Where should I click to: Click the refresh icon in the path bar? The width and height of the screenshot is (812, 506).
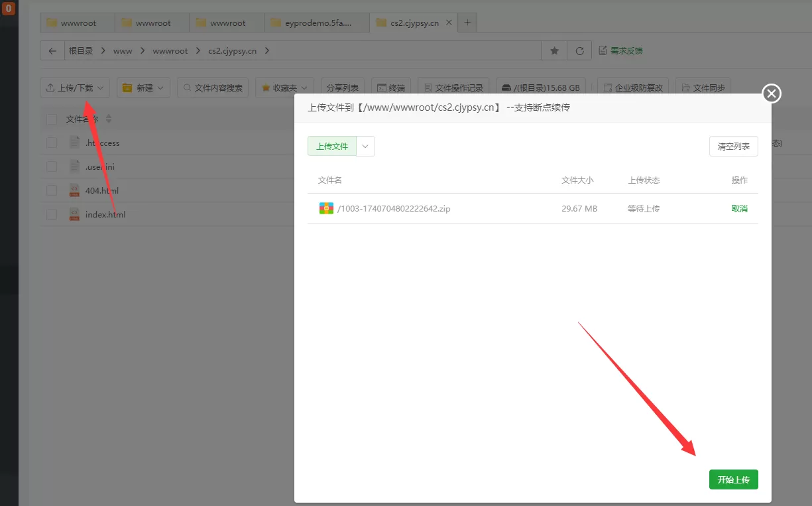[x=579, y=51]
